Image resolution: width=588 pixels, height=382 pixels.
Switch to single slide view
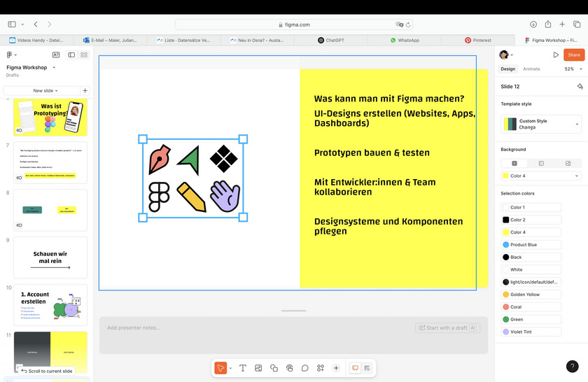coord(71,55)
